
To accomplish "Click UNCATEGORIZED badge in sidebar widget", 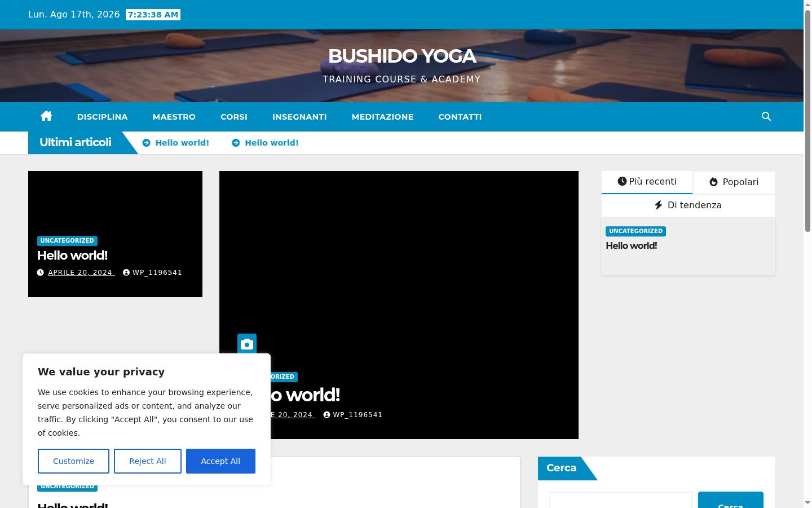I will (x=636, y=231).
